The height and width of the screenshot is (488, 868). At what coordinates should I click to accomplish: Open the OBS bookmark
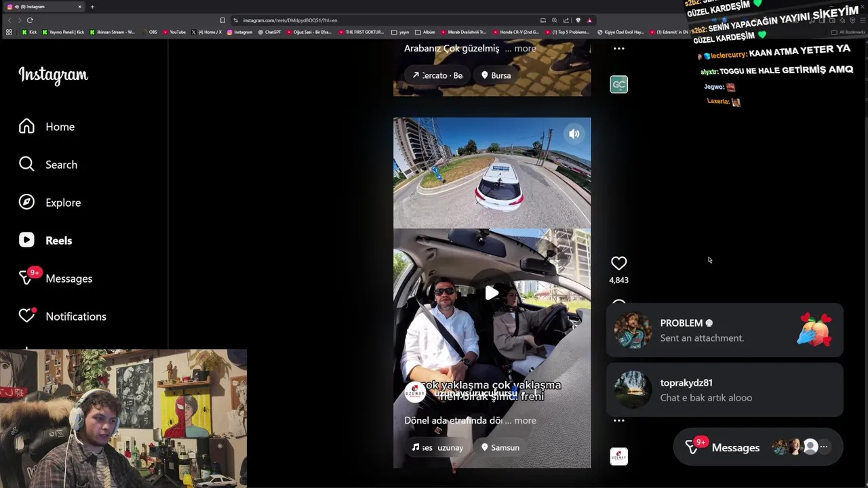click(x=150, y=32)
